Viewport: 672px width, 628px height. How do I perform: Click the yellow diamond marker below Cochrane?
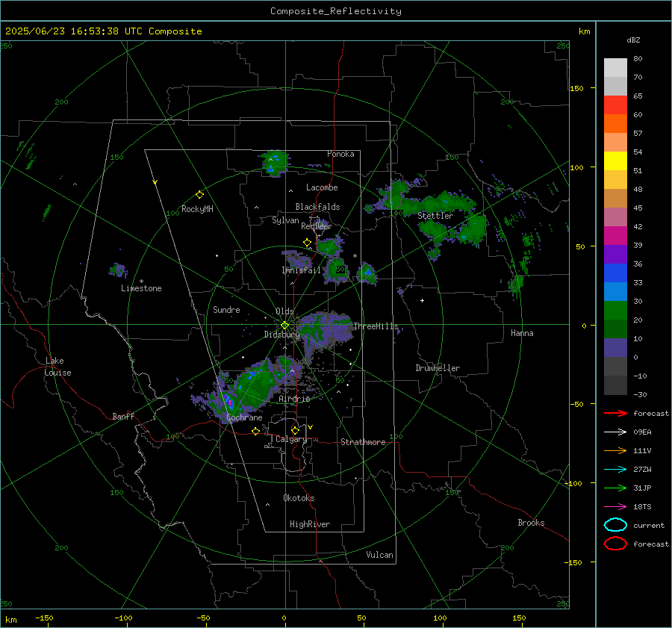pos(255,431)
